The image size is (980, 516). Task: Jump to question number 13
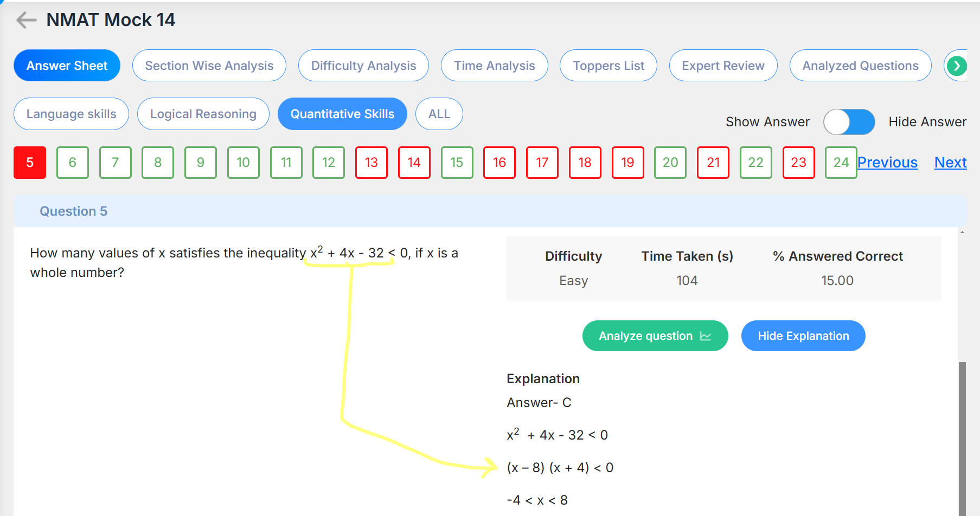(371, 163)
